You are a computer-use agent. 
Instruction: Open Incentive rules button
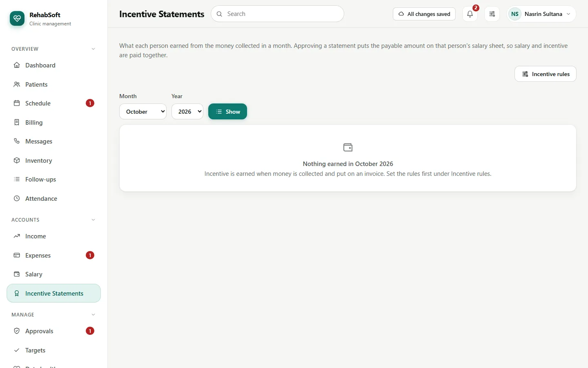(545, 74)
